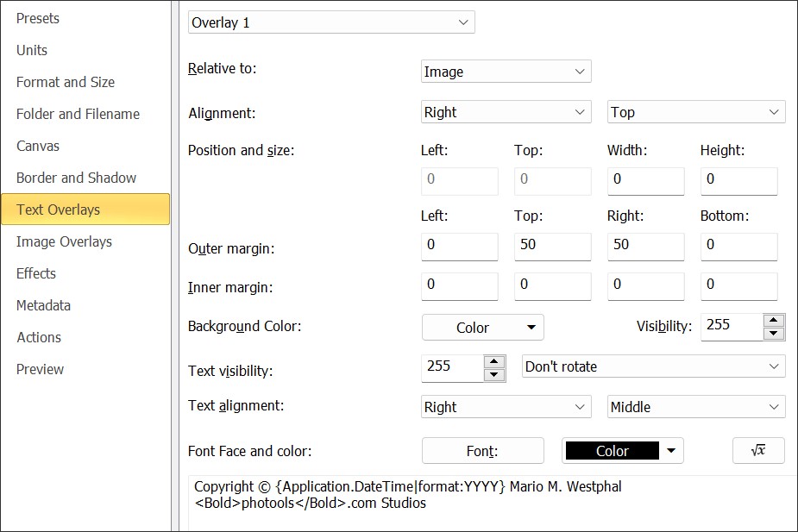
Task: Open the Don't rotate dropdown
Action: (653, 366)
